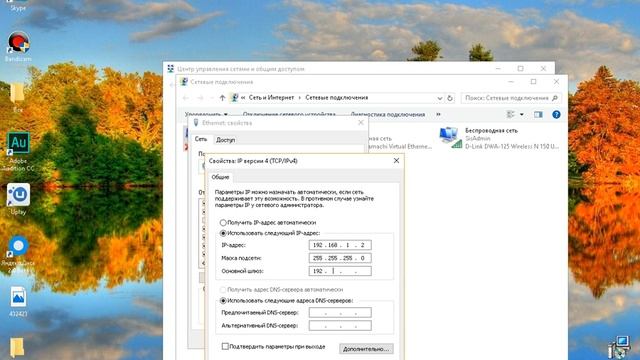Click Сетевые подключения breadcrumb in address bar
This screenshot has width=640, height=360.
[x=337, y=98]
